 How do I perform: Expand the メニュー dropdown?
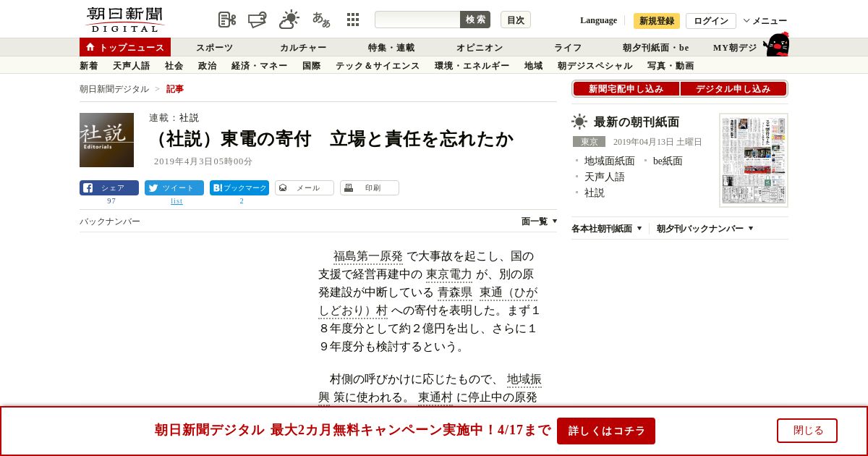[x=765, y=20]
